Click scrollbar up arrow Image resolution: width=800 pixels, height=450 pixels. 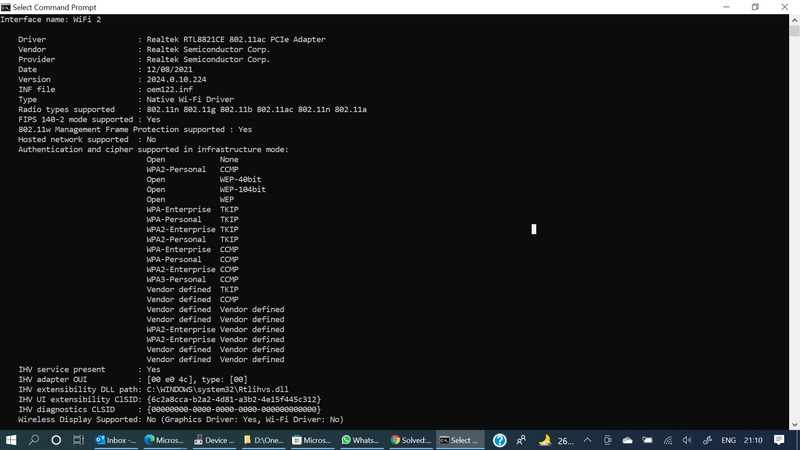coord(794,20)
